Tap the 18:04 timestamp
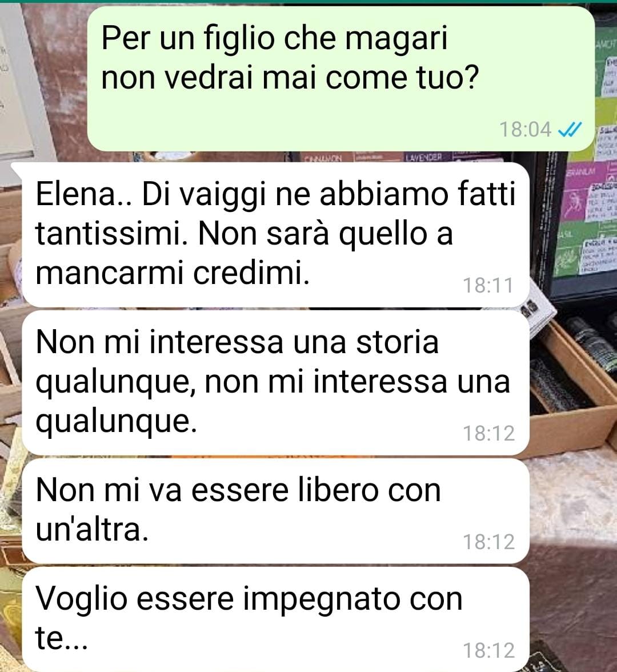 click(x=525, y=129)
